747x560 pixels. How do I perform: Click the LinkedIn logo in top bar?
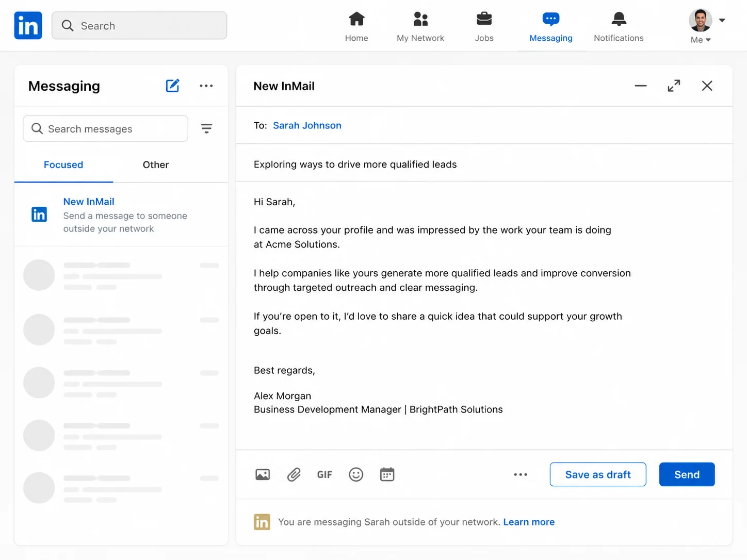click(28, 25)
